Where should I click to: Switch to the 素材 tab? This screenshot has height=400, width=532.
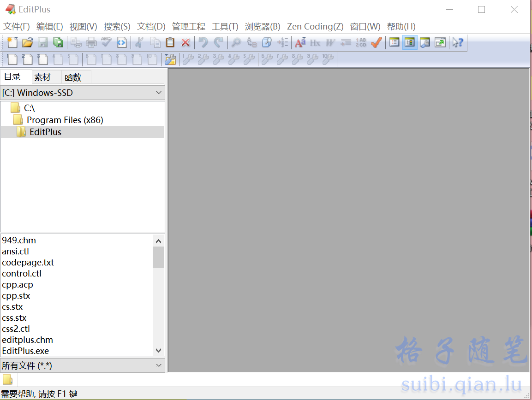click(x=42, y=77)
